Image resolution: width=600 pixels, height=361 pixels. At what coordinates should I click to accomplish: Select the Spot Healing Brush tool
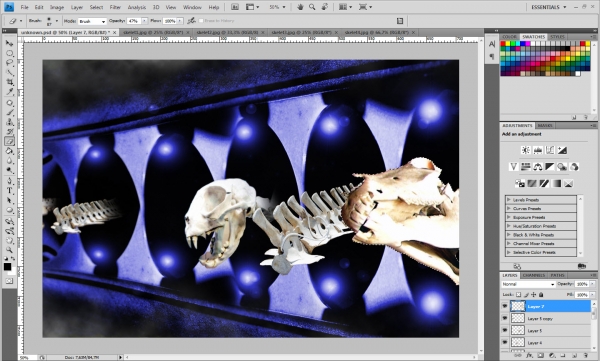[9, 103]
